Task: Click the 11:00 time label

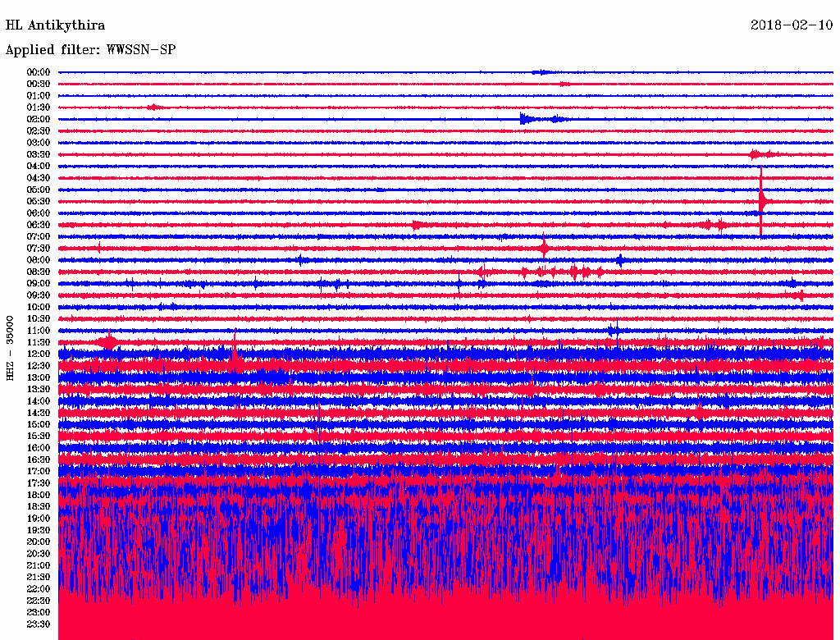Action: pos(39,331)
